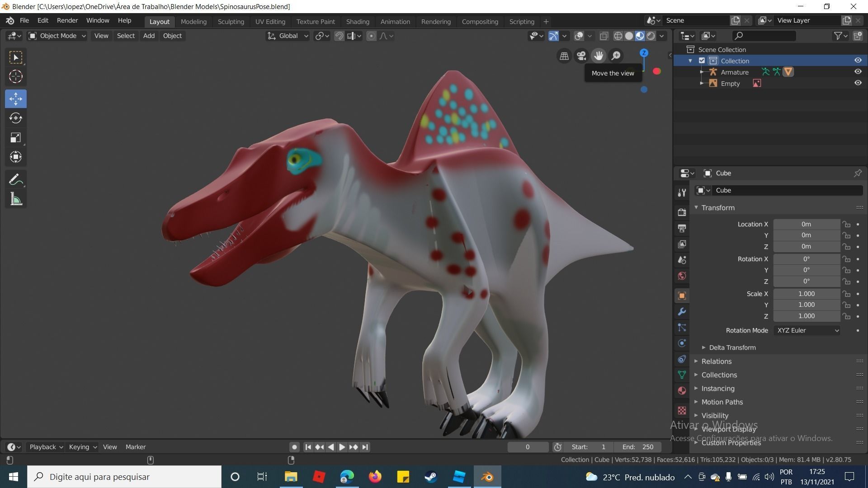Select the Measure tool
This screenshot has height=488, width=868.
click(x=16, y=199)
